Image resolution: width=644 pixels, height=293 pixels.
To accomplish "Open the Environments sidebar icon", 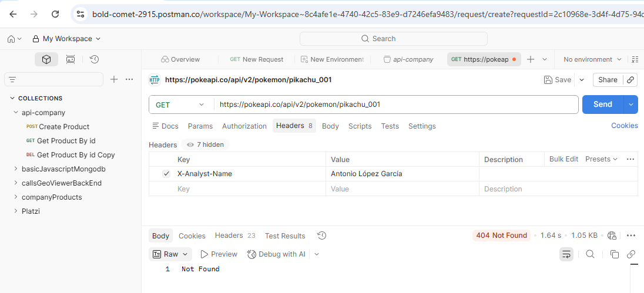I will pos(71,59).
